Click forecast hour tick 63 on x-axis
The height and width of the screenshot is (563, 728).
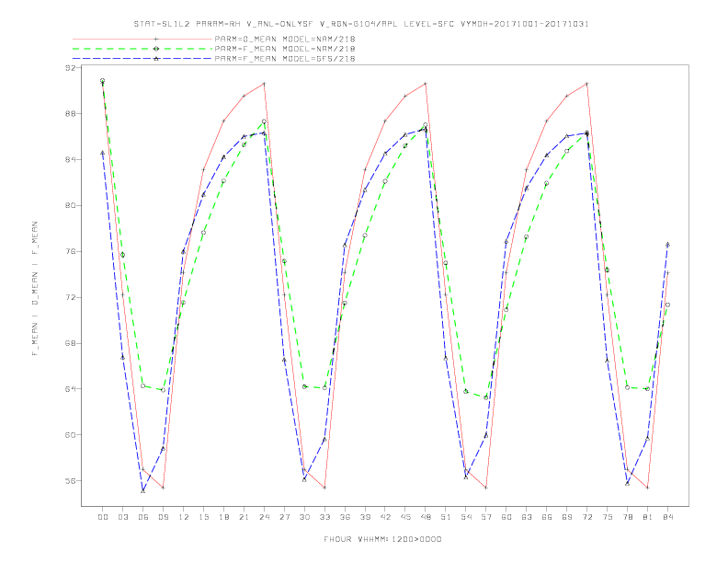pyautogui.click(x=527, y=517)
